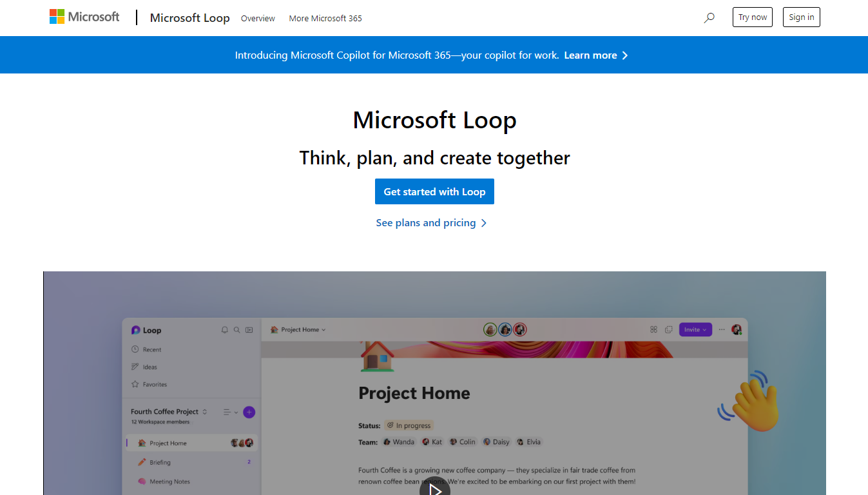The width and height of the screenshot is (868, 495).
Task: Click the bold "Project Home" heading in the preview
Action: tap(414, 393)
